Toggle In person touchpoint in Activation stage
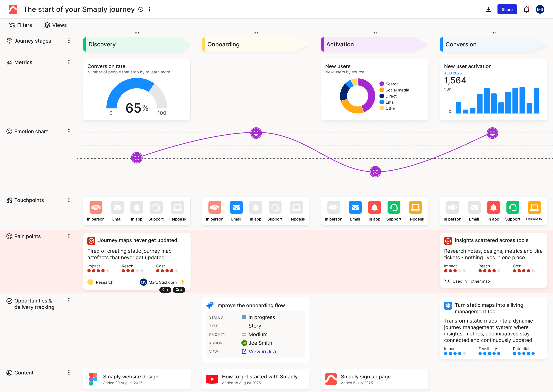Image resolution: width=553 pixels, height=392 pixels. coord(333,207)
